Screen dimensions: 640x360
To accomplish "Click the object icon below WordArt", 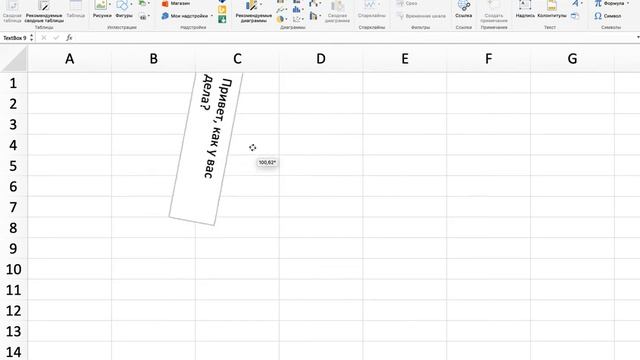I will click(575, 16).
